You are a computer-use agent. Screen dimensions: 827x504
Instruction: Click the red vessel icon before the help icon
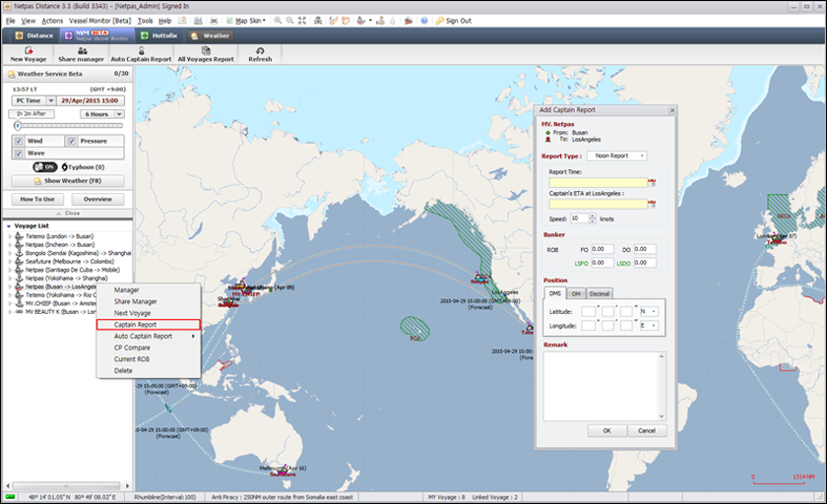click(x=409, y=21)
